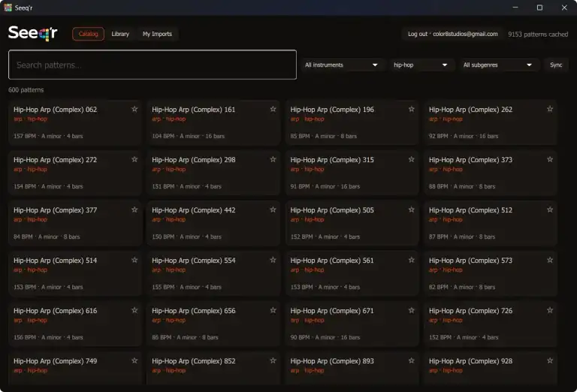Click '157 BPM · A minor · 4 bars' info
577x392 pixels.
[x=48, y=136]
